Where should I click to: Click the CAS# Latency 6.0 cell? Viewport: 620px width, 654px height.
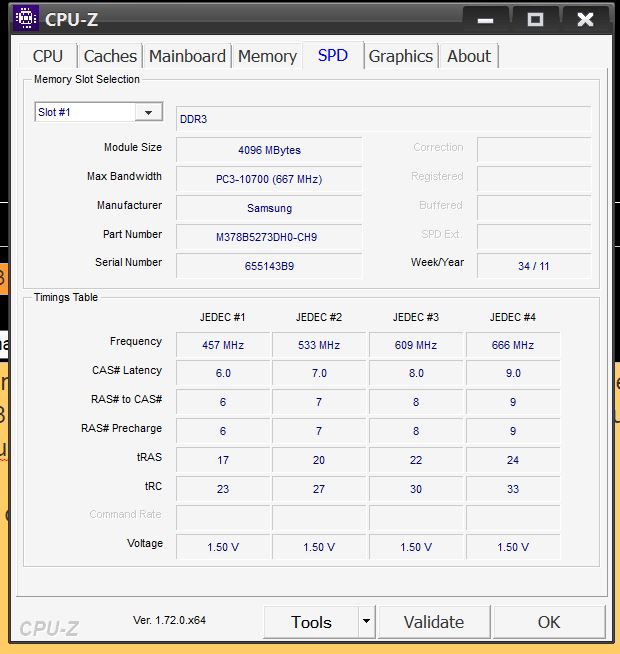coord(223,373)
